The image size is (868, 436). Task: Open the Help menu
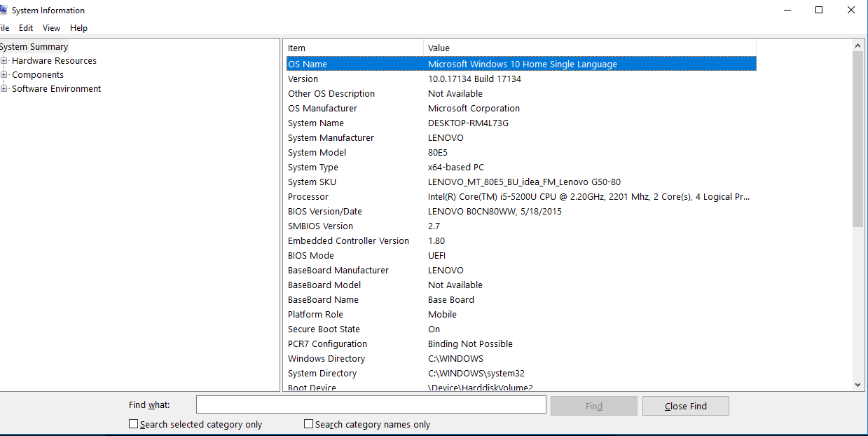[78, 28]
